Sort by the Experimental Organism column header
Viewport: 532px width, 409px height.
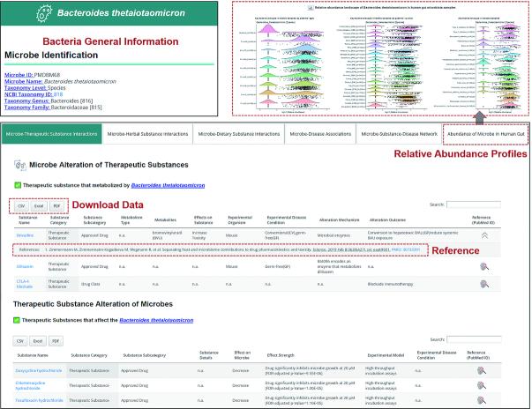tap(240, 219)
